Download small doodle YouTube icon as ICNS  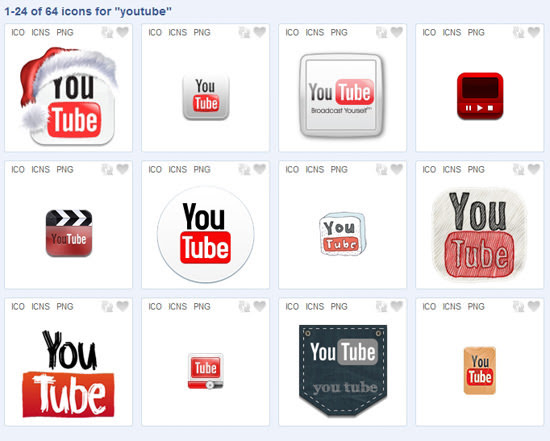coord(315,169)
